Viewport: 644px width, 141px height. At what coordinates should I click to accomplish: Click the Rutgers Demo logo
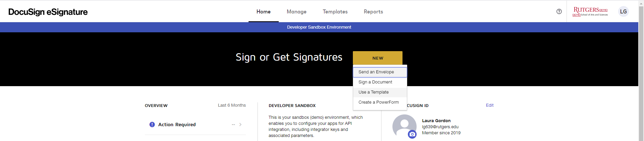click(x=590, y=11)
